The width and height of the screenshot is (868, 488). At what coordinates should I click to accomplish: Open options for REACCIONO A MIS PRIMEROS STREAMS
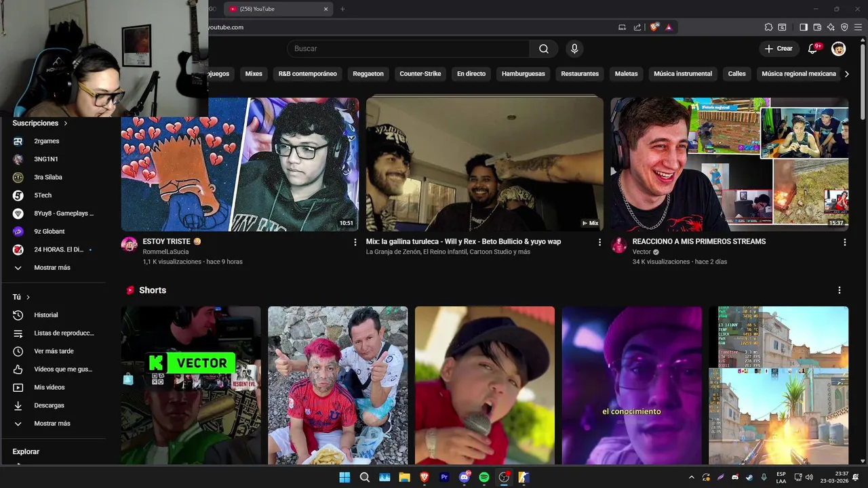point(844,242)
